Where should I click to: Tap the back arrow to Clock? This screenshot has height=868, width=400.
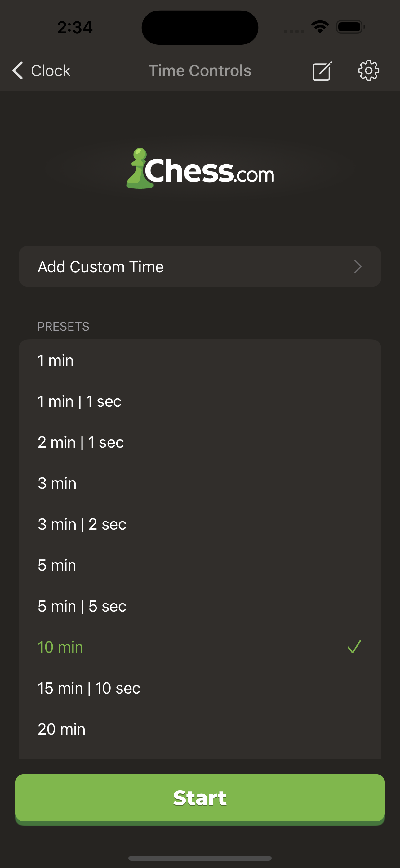[x=18, y=71]
